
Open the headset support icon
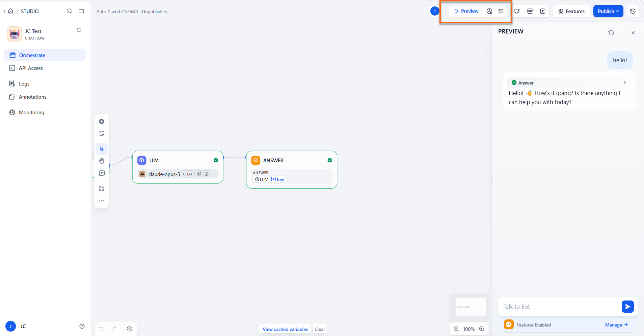(69, 11)
